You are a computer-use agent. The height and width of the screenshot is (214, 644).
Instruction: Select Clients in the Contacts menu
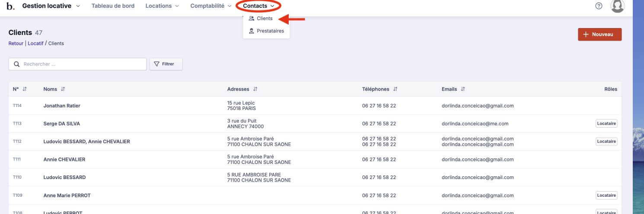[264, 19]
